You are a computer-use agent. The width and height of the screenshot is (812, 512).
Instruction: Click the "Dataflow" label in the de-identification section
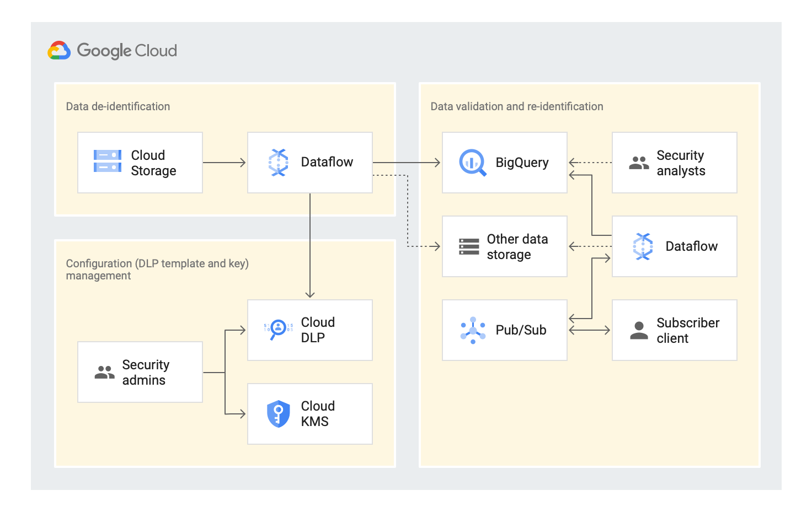(x=327, y=162)
